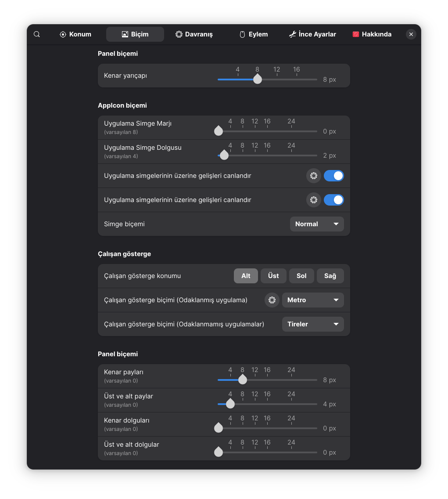Click the red Hakkında icon

tap(356, 34)
